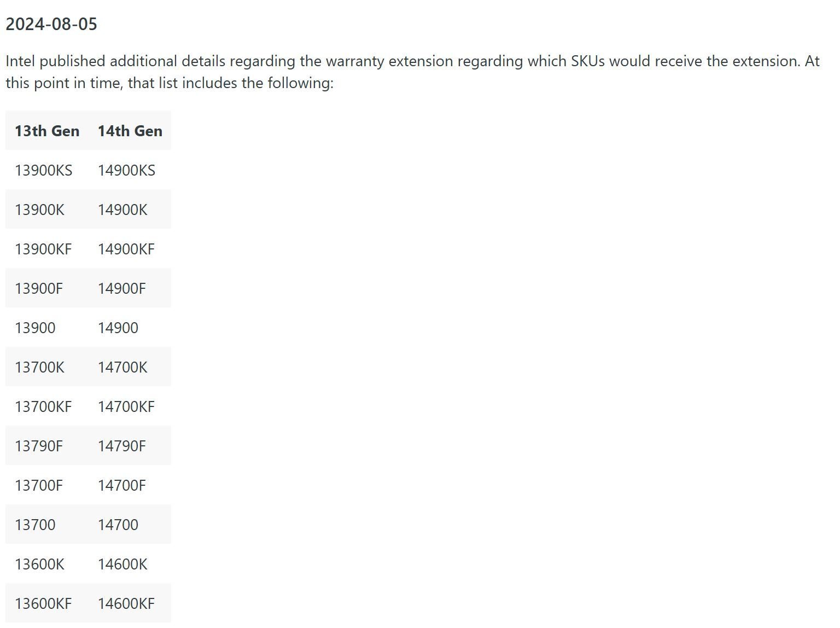
Task: Click the 13700 cell
Action: pos(35,525)
